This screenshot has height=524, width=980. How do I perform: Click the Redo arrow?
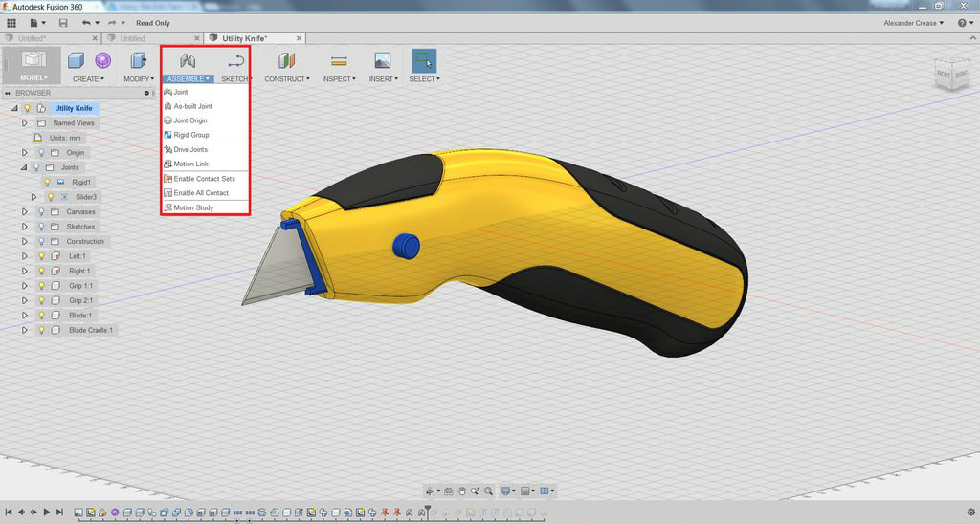click(112, 23)
